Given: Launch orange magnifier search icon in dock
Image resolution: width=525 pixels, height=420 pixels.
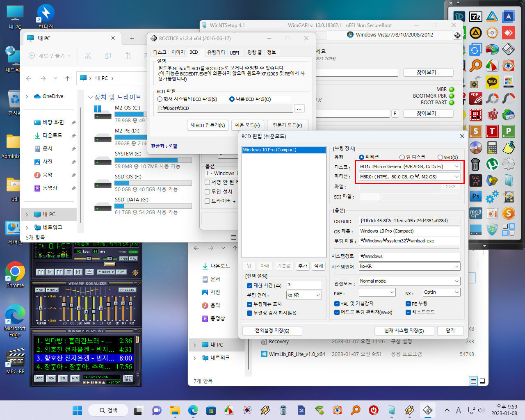Looking at the screenshot, I should pyautogui.click(x=475, y=65).
